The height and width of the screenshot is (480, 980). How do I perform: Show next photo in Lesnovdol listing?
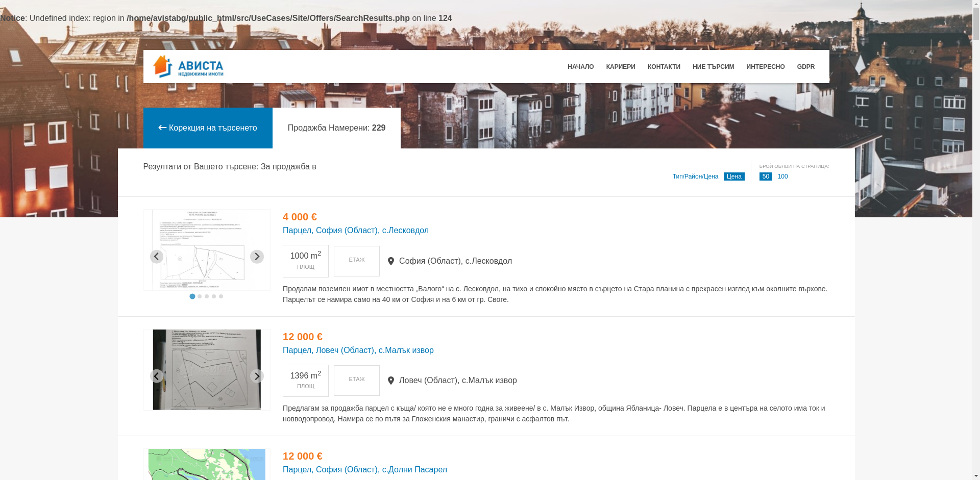(257, 257)
